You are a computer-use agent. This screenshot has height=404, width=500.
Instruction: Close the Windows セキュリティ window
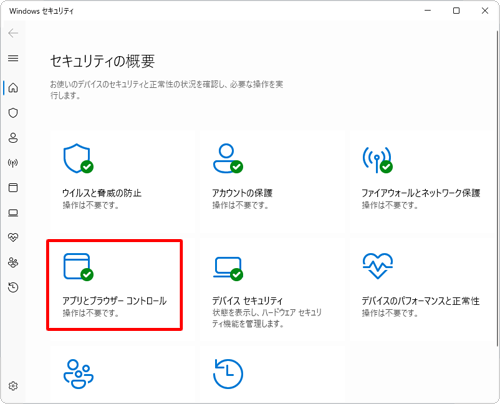(x=485, y=11)
